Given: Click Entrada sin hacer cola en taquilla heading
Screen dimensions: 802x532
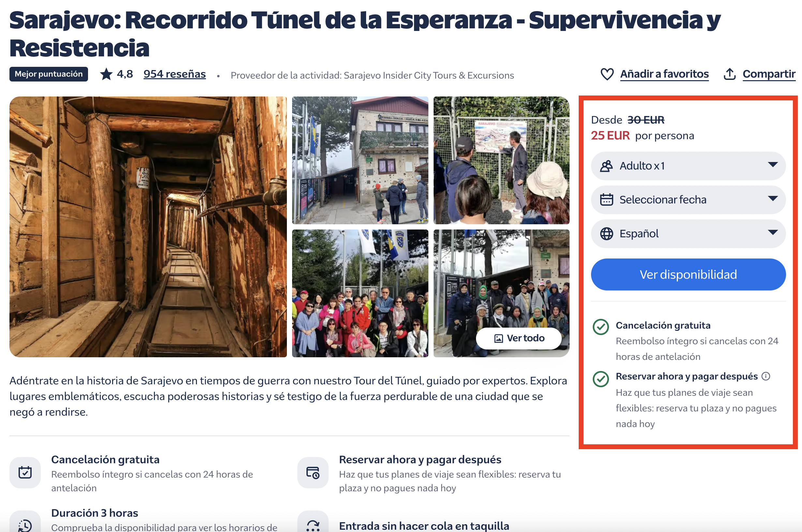Looking at the screenshot, I should [424, 525].
